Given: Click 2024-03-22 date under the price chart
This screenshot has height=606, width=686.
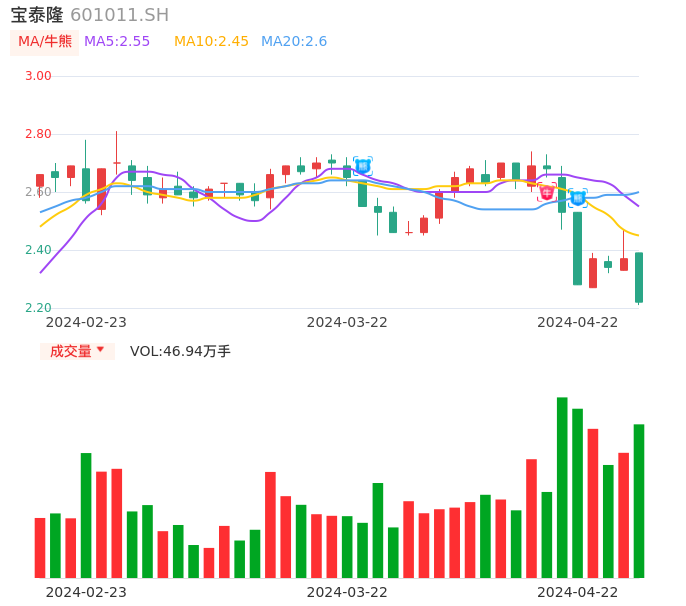Looking at the screenshot, I should pyautogui.click(x=347, y=322).
